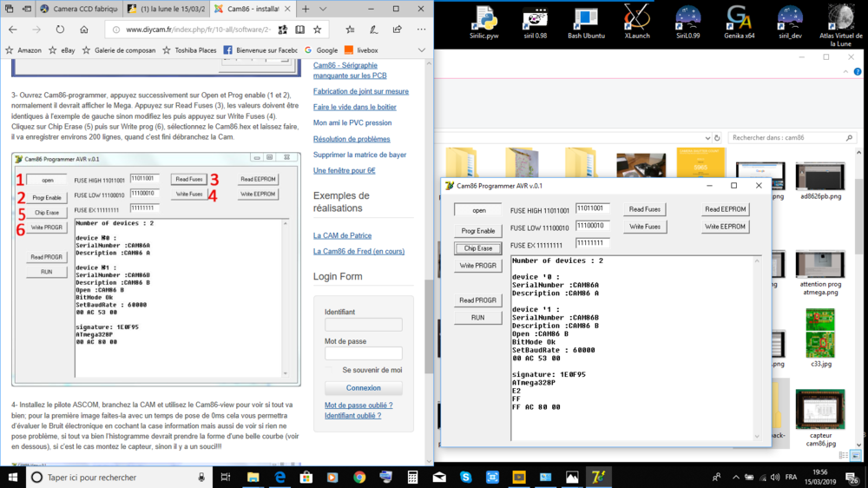Viewport: 868px width, 488px height.
Task: Click Write PROGR in Cam86 Programmer window
Action: click(477, 266)
